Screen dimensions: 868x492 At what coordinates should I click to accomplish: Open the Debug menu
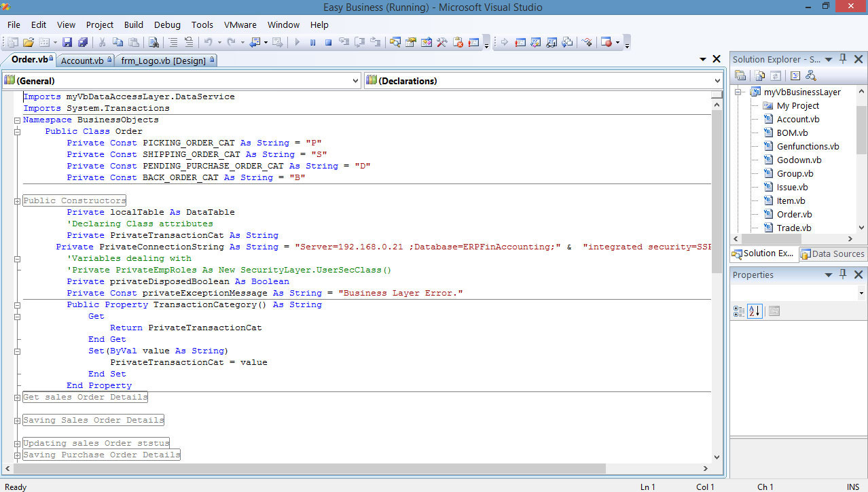tap(167, 24)
